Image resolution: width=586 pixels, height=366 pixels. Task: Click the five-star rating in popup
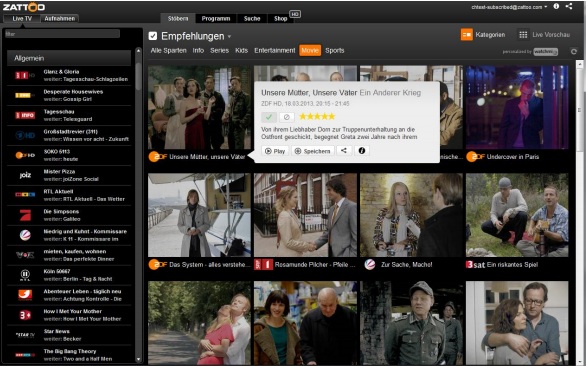click(317, 117)
